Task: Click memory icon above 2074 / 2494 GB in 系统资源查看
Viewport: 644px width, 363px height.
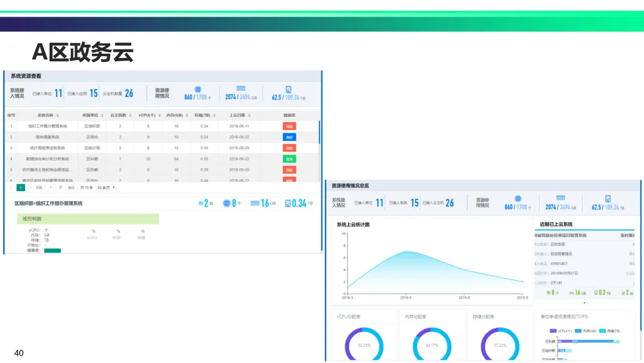Action: pos(241,88)
